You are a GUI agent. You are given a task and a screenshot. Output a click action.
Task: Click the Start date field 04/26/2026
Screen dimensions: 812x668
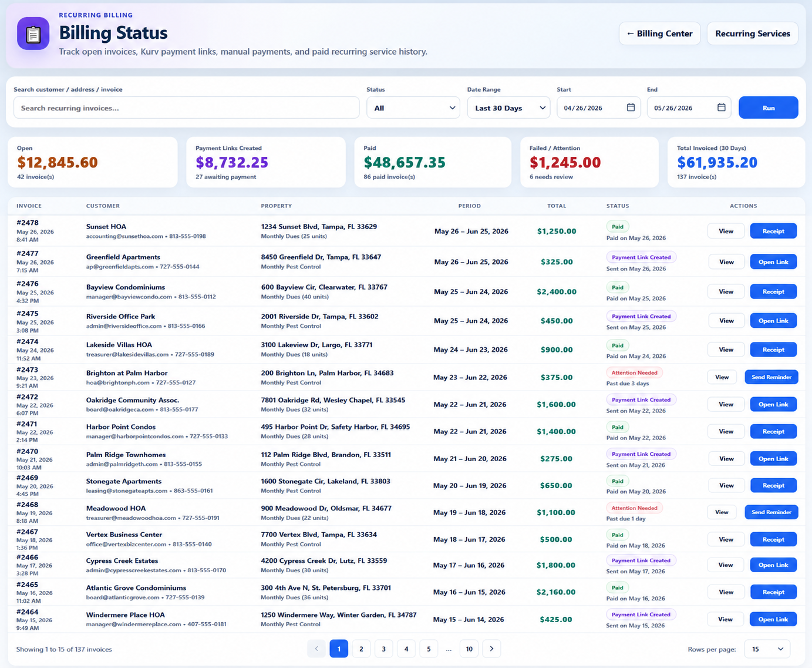coord(598,108)
